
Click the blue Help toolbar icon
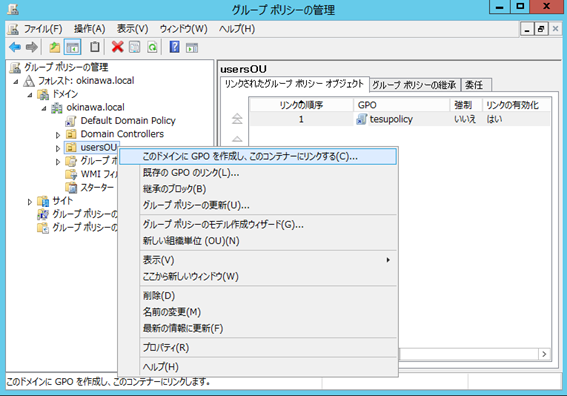[x=175, y=47]
